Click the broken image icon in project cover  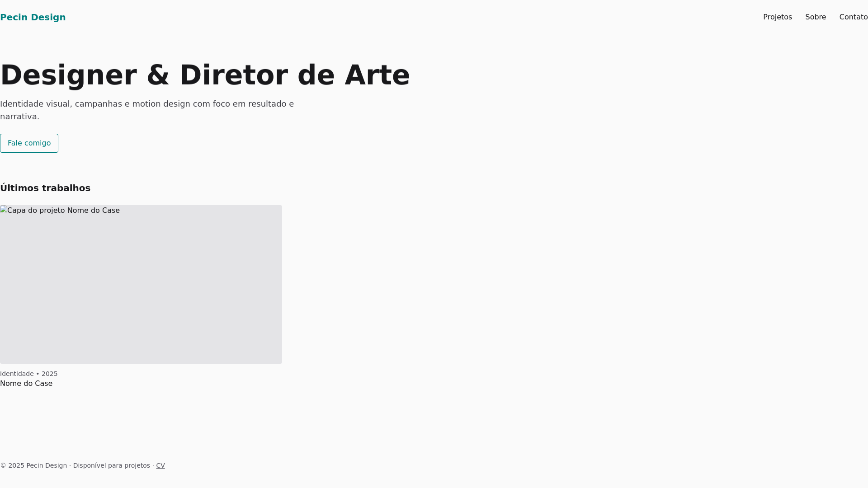pyautogui.click(x=4, y=210)
